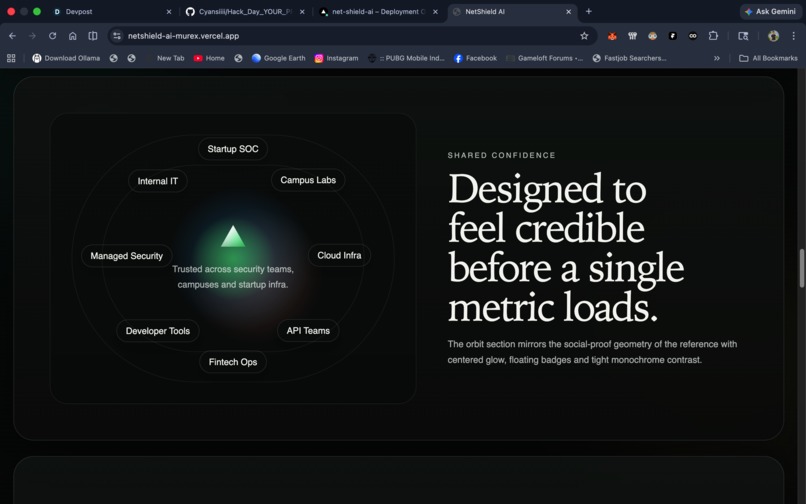Screen dimensions: 806x504
Task: Open the PUBG Mobile Ind... bookmark
Action: point(407,58)
